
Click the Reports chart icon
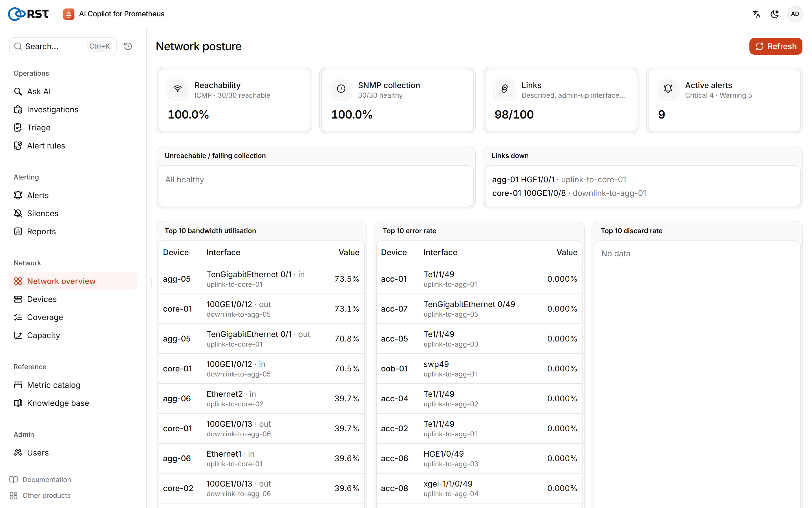[x=18, y=231]
